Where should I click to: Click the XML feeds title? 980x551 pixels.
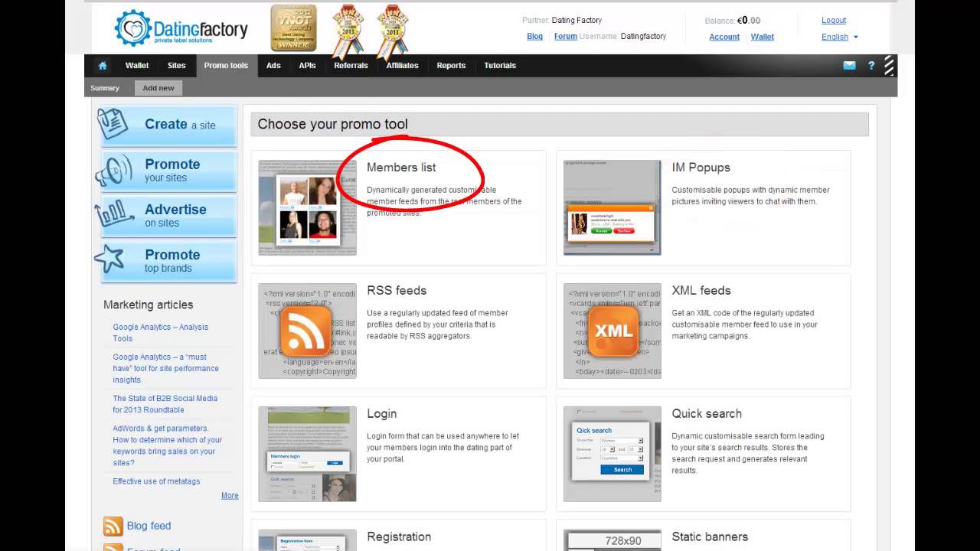point(701,291)
